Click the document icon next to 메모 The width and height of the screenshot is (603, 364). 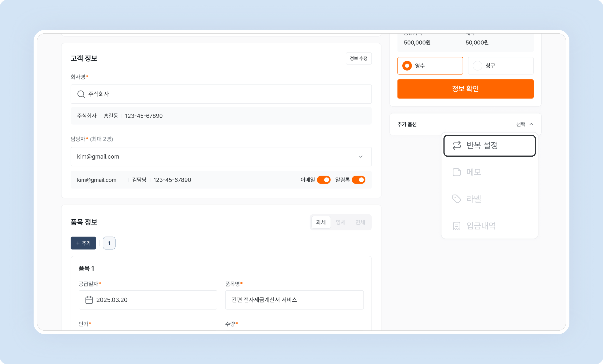[x=457, y=172]
